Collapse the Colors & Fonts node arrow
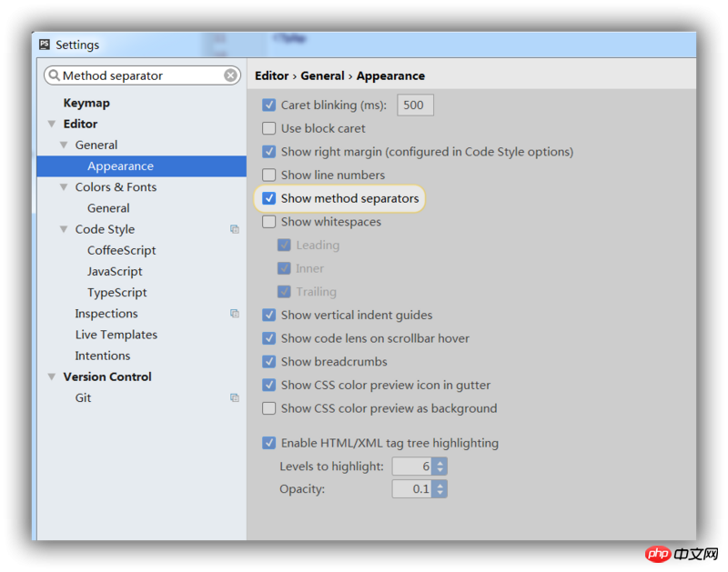The width and height of the screenshot is (728, 572). click(64, 187)
